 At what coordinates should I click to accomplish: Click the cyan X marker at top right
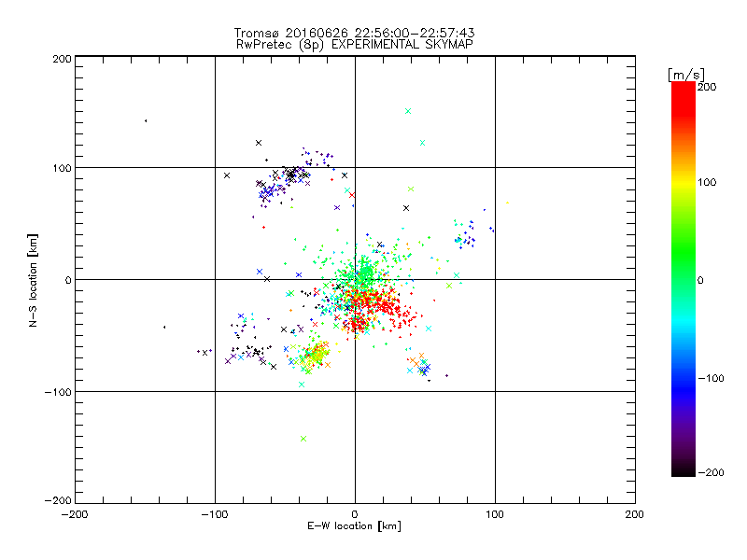(x=408, y=111)
